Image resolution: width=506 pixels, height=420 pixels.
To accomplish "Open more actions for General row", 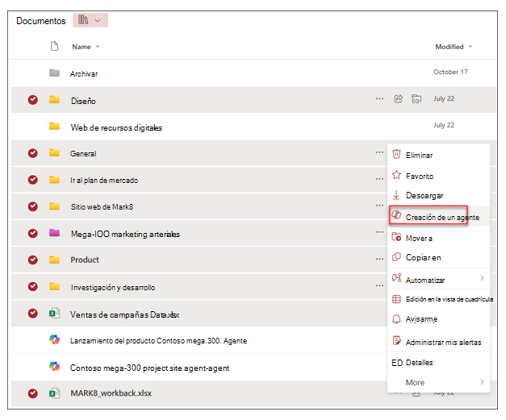I will pyautogui.click(x=379, y=152).
